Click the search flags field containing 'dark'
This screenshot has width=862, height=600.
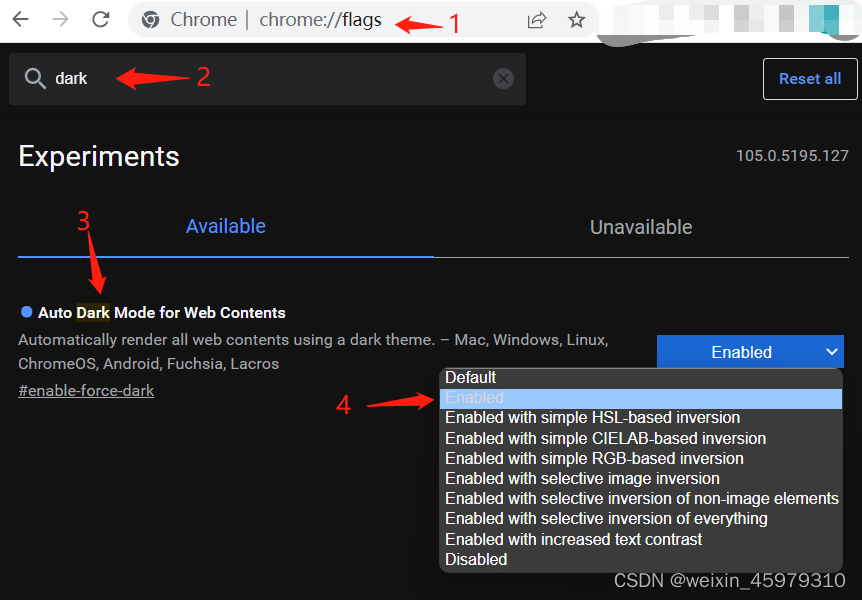click(267, 79)
